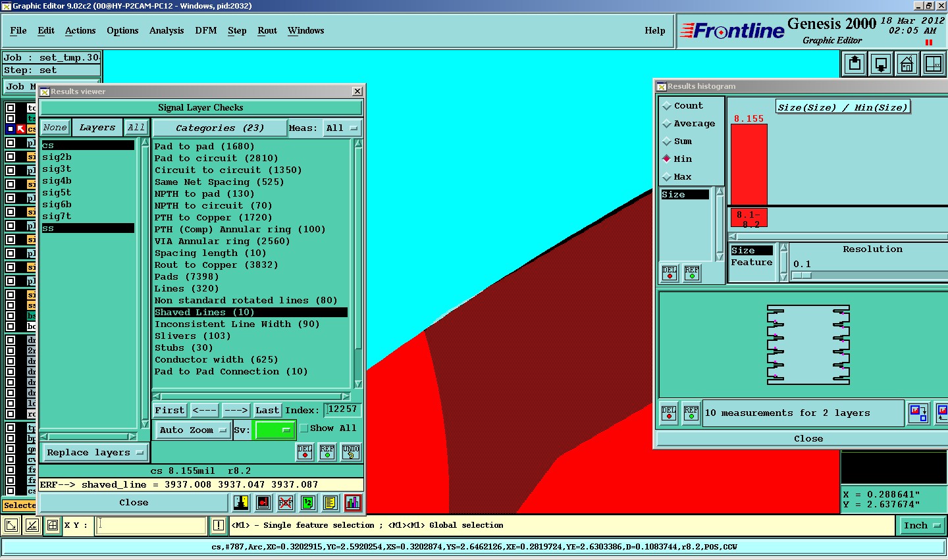Click the green numbered page icon
Viewport: 948px width, 560px height.
308,503
